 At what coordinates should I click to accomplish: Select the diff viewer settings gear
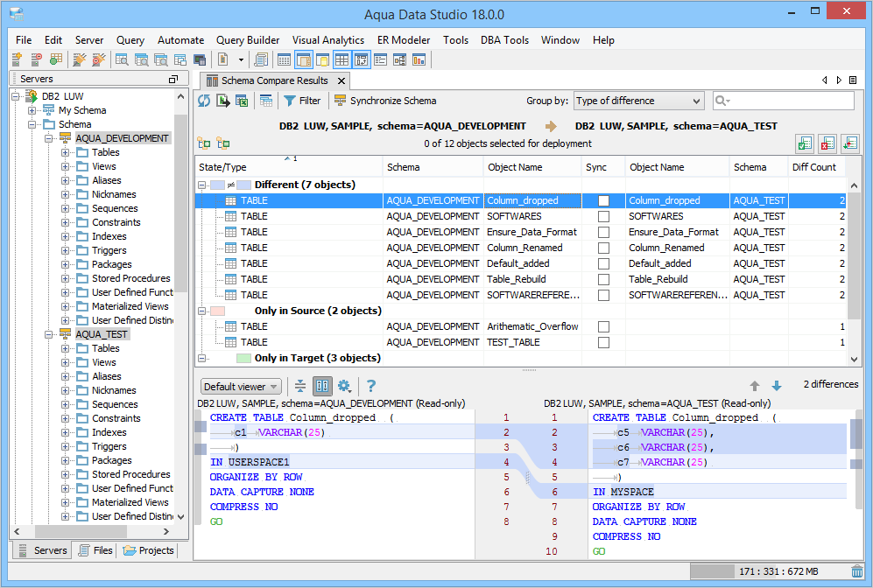pos(343,386)
